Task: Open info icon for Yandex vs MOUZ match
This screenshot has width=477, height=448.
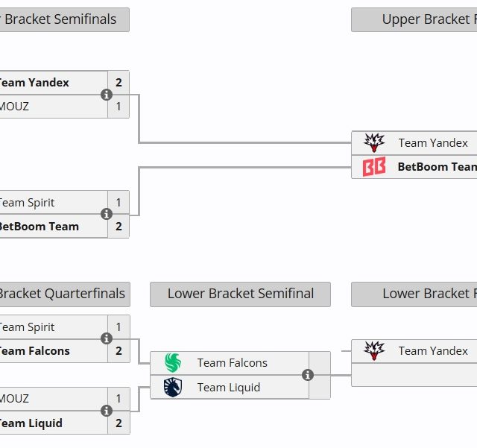Action: [x=107, y=95]
